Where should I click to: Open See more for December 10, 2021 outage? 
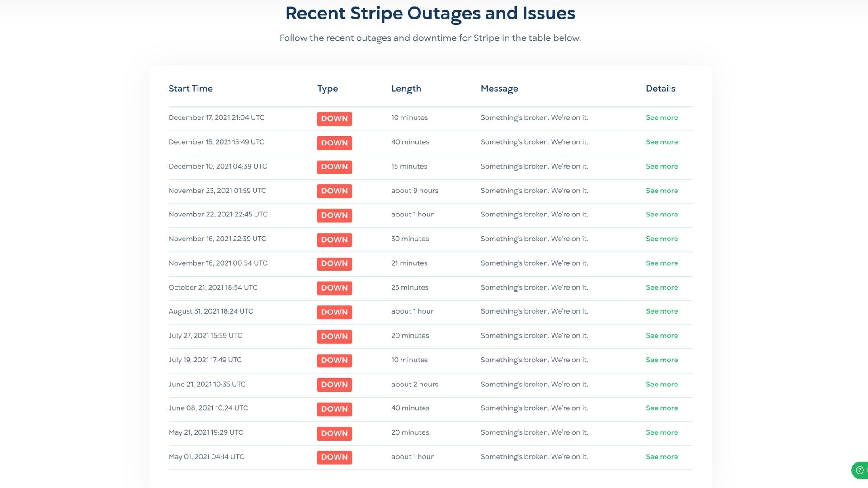pos(662,166)
